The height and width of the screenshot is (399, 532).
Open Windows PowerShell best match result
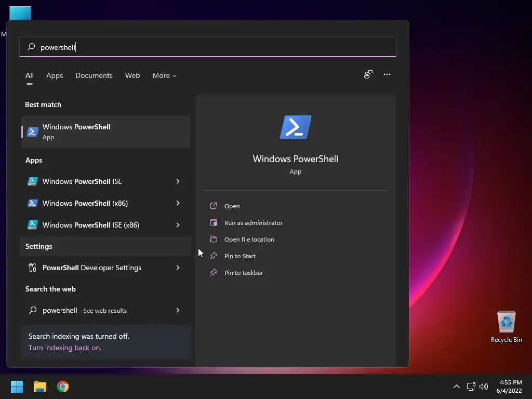coord(105,131)
